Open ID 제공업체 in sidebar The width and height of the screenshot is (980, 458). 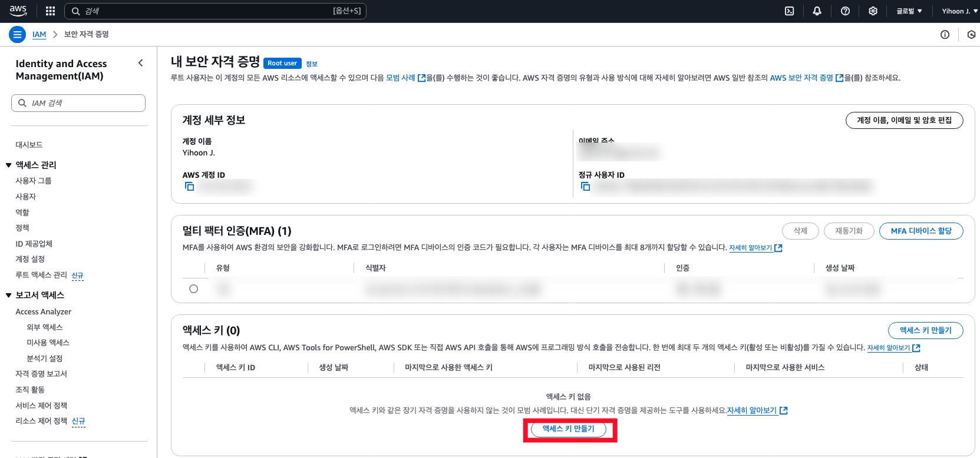pos(34,244)
